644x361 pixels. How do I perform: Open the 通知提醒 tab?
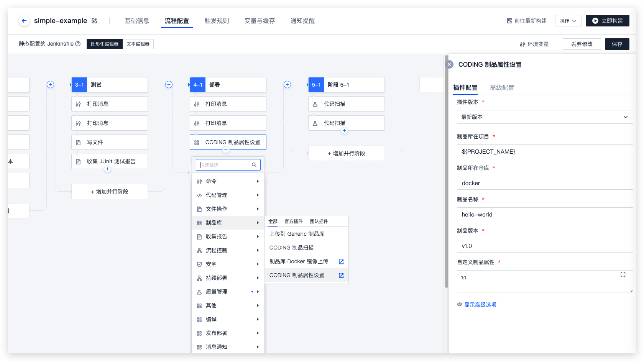(302, 21)
